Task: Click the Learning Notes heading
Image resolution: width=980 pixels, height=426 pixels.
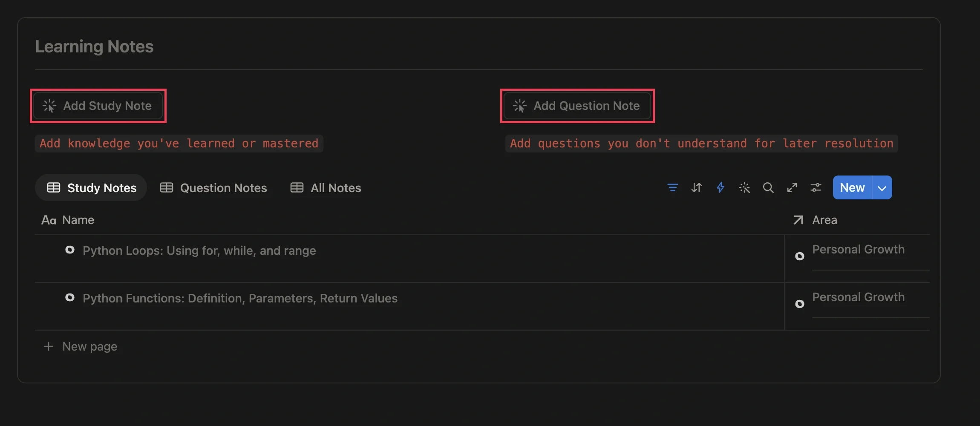Action: click(x=94, y=46)
